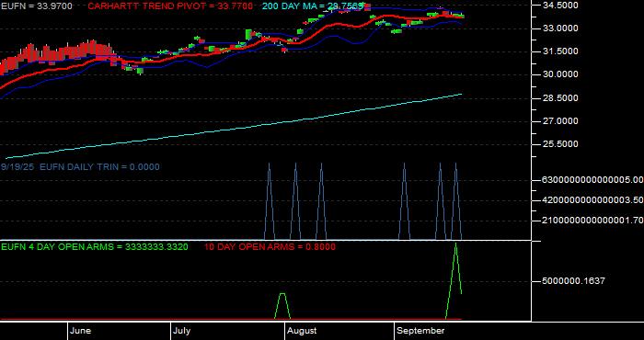The image size is (644, 340).
Task: Click the small green 4 day ARMS bump before August
Action: click(x=282, y=295)
